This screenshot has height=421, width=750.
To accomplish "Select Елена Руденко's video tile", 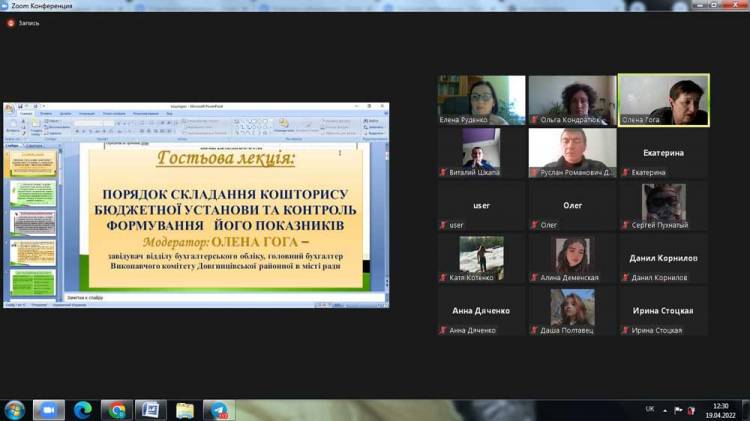I will (x=481, y=100).
